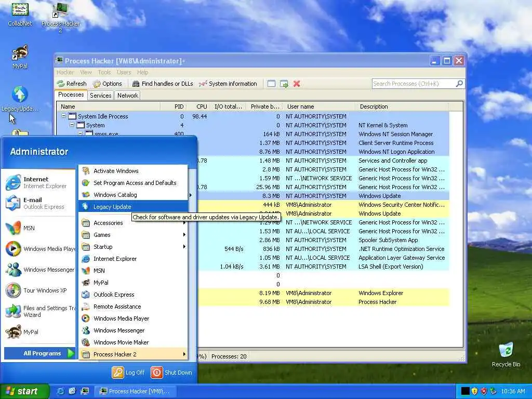Launch Windows Media Player left pane item
The height and width of the screenshot is (399, 532).
tap(39, 249)
